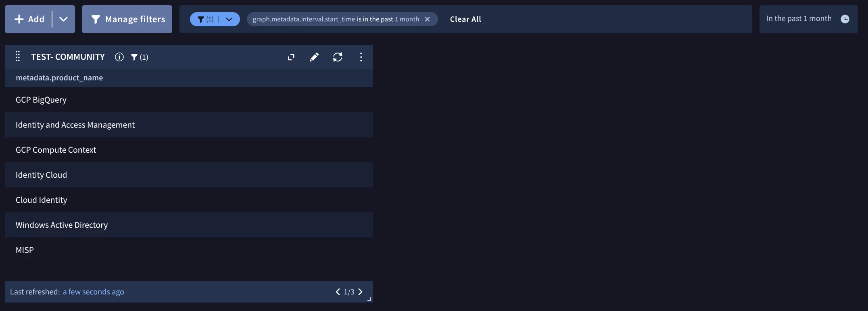Open the Add dropdown arrow
This screenshot has height=311, width=868.
click(x=64, y=19)
